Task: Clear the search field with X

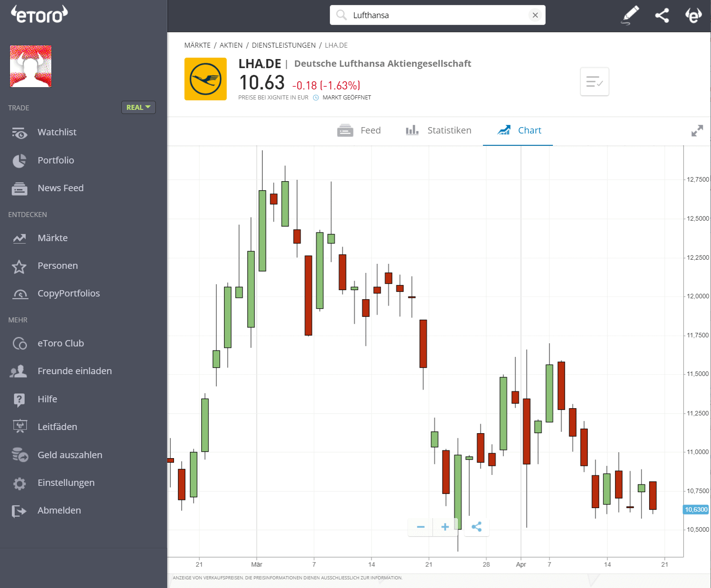Action: [x=535, y=15]
